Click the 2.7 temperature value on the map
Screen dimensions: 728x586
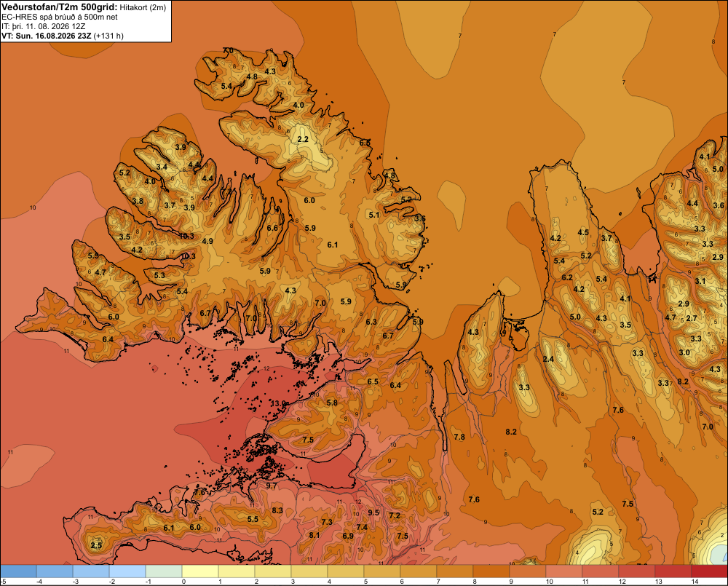point(692,318)
